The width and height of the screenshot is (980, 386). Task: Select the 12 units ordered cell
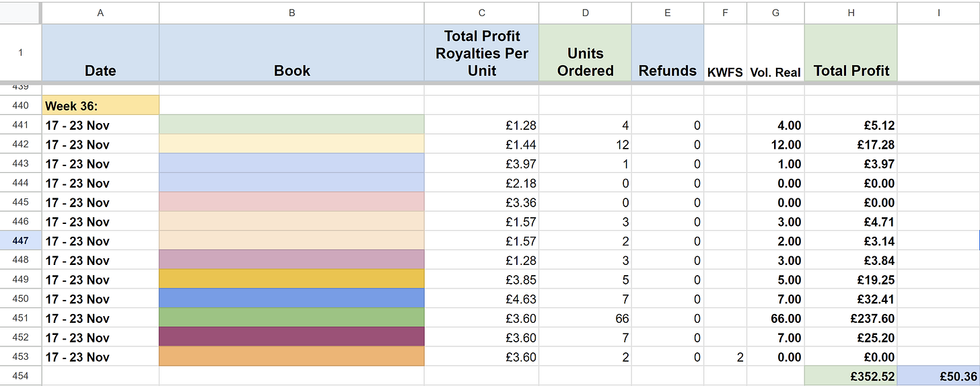click(585, 145)
